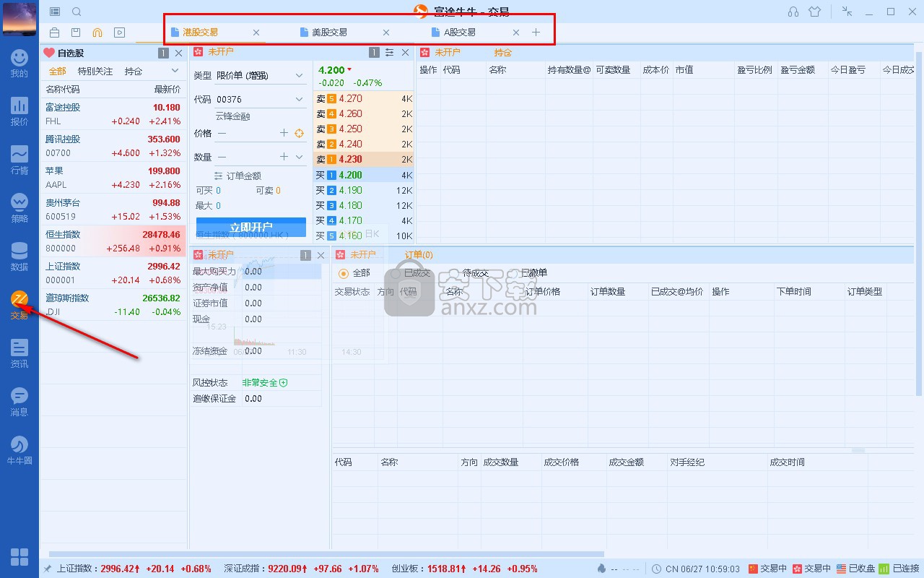
Task: Select 腾讯控股 00700 in watchlist
Action: 113,146
